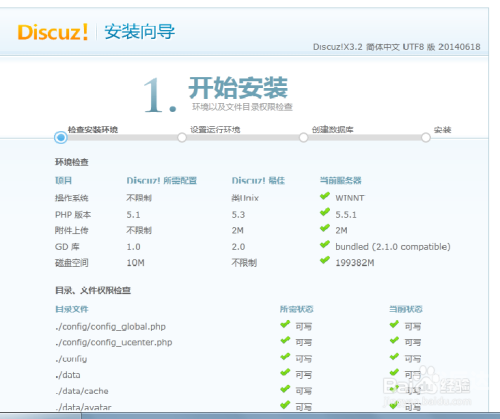Image resolution: width=500 pixels, height=419 pixels.
Task: Click the 磁盘空间 row label
Action: point(72,263)
